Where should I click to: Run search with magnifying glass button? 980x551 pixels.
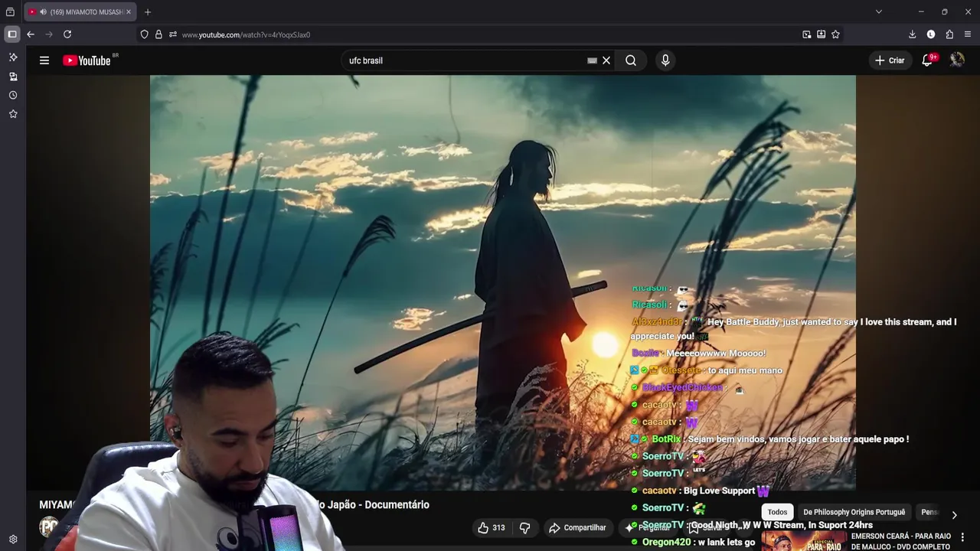[x=631, y=60]
